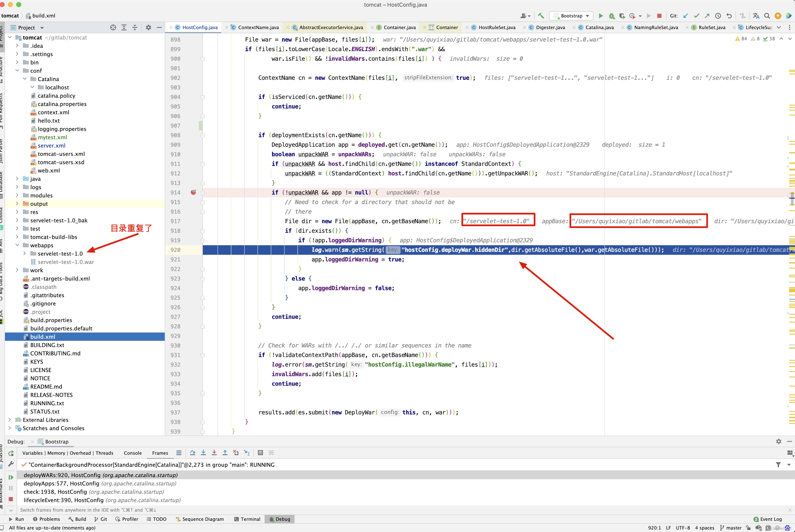Image resolution: width=795 pixels, height=532 pixels.
Task: Open the TODO tool window
Action: [x=157, y=519]
